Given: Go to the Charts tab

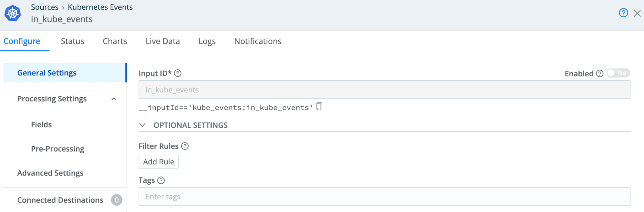Looking at the screenshot, I should click(x=115, y=41).
